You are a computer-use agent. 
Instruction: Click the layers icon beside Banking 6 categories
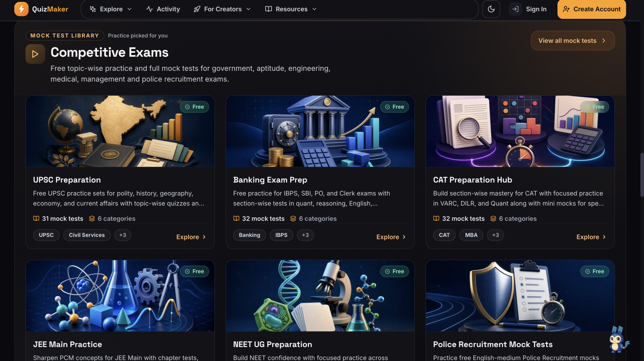293,218
